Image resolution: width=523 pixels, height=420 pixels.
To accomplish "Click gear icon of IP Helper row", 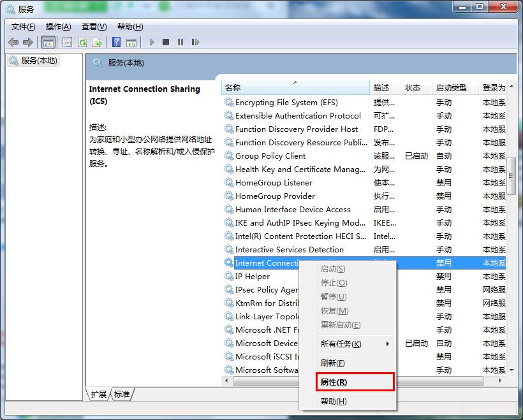I will click(229, 276).
